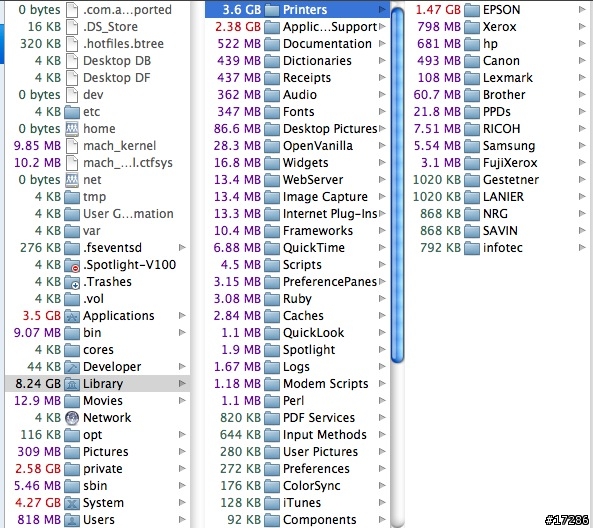The image size is (593, 528).
Task: Select the .hotfiles.btree file row
Action: pos(98,44)
